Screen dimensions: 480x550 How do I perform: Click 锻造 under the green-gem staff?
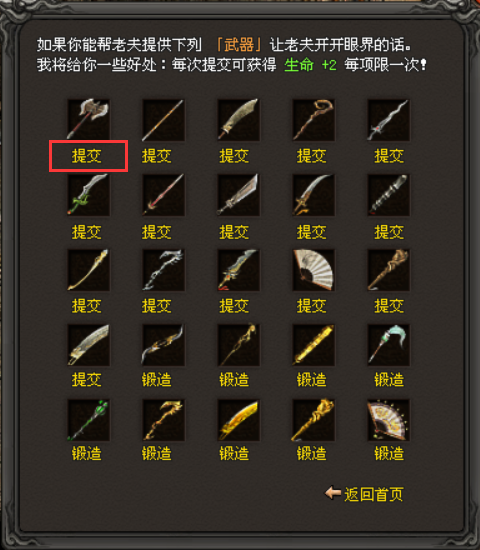coord(87,454)
